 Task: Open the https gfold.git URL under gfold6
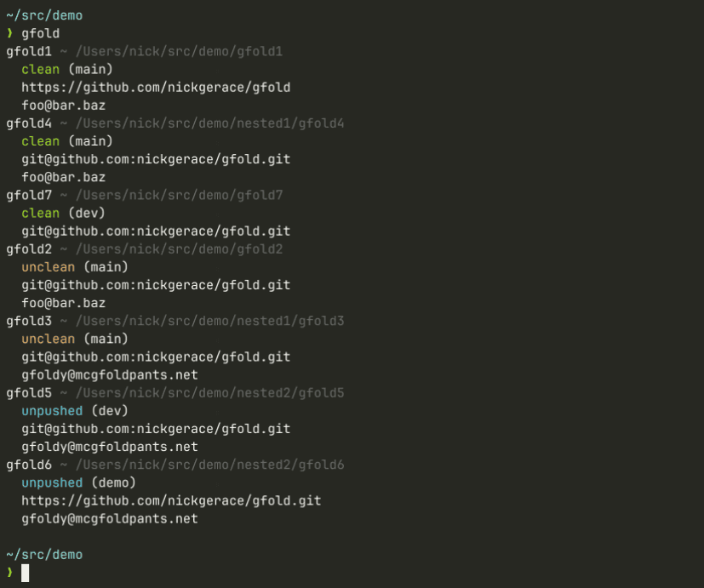click(171, 500)
